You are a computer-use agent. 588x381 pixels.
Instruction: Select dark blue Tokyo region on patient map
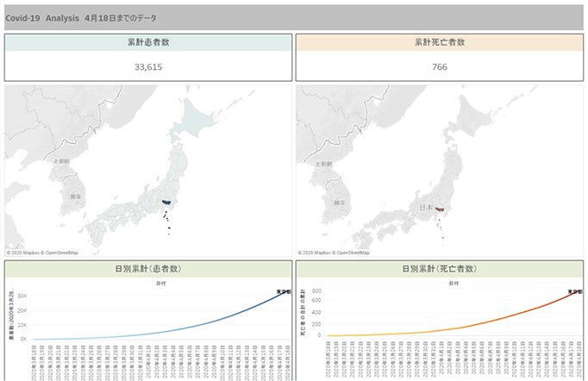169,204
